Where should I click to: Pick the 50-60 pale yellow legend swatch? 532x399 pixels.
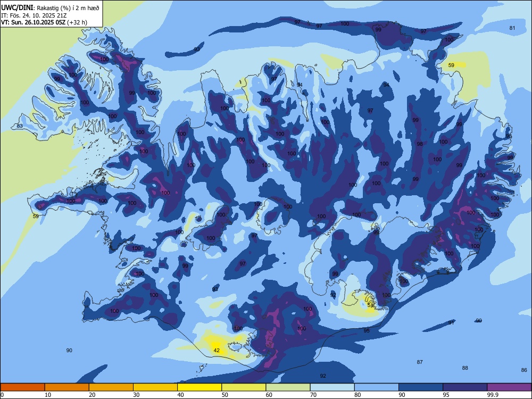[244, 387]
